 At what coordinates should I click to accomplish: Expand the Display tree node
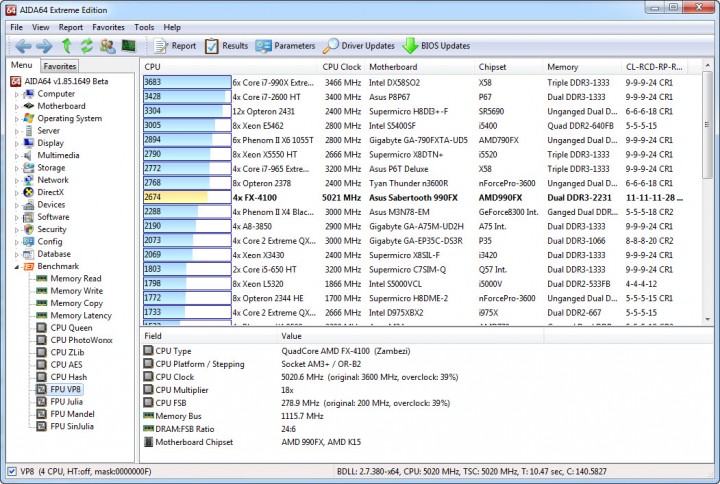coord(17,143)
